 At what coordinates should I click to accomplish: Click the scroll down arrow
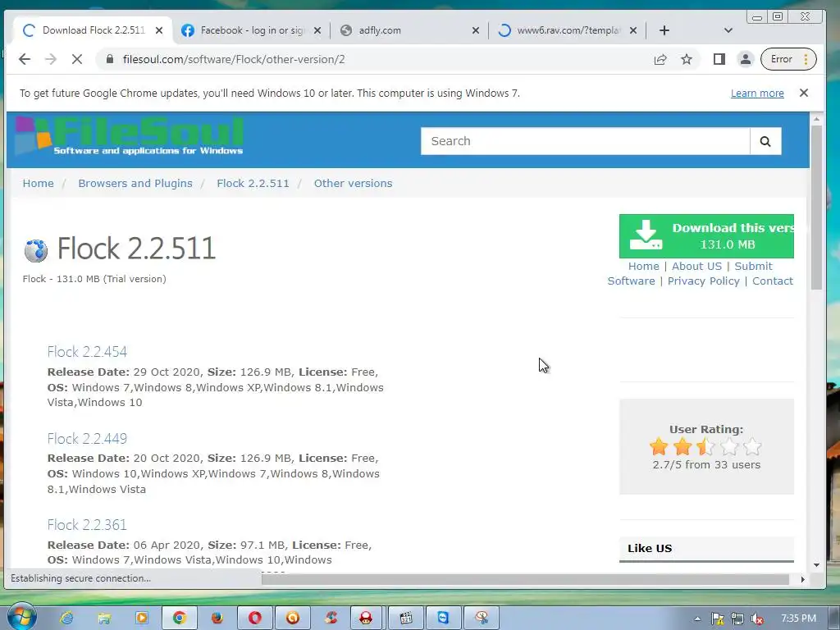[x=816, y=564]
